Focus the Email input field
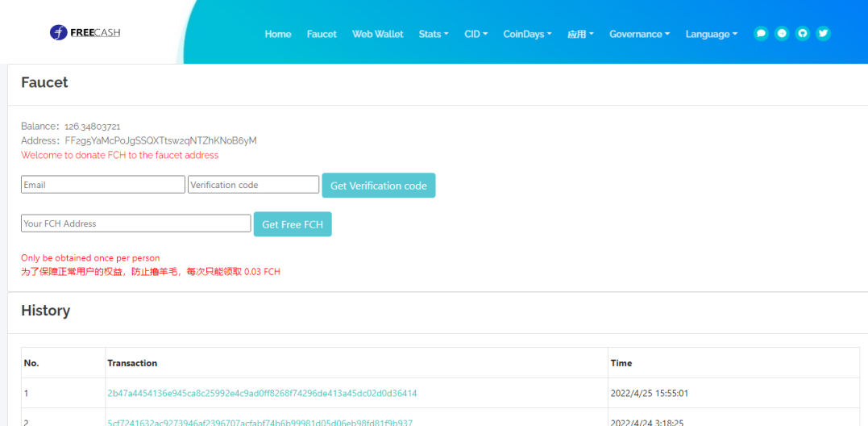The image size is (868, 426). [x=103, y=185]
